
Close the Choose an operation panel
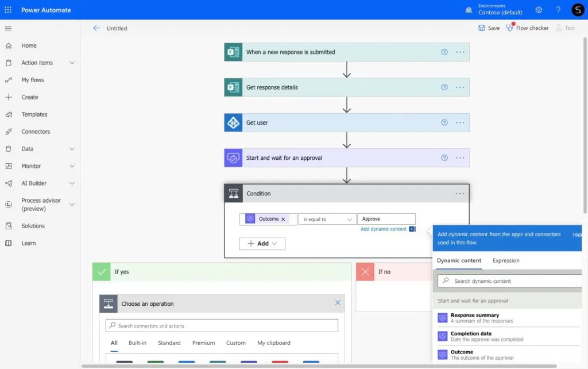(338, 303)
